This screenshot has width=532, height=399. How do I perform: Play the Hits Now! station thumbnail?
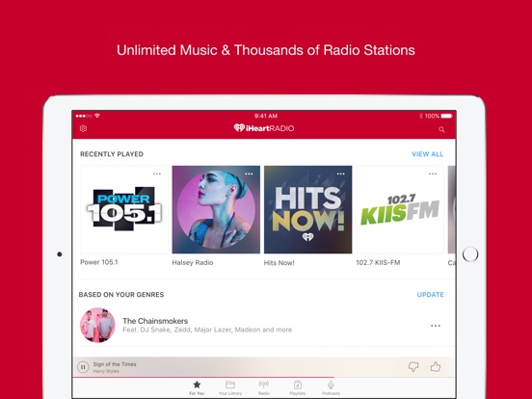308,210
